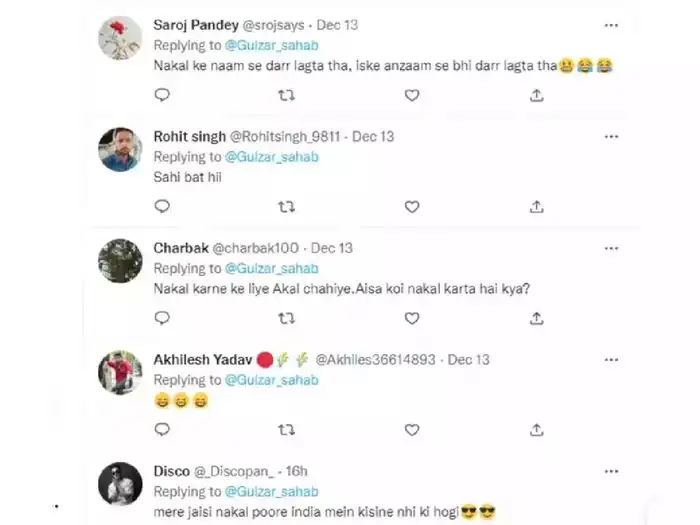Open more options on Saroj Pandey's tweet
700x525 pixels.
coord(611,24)
